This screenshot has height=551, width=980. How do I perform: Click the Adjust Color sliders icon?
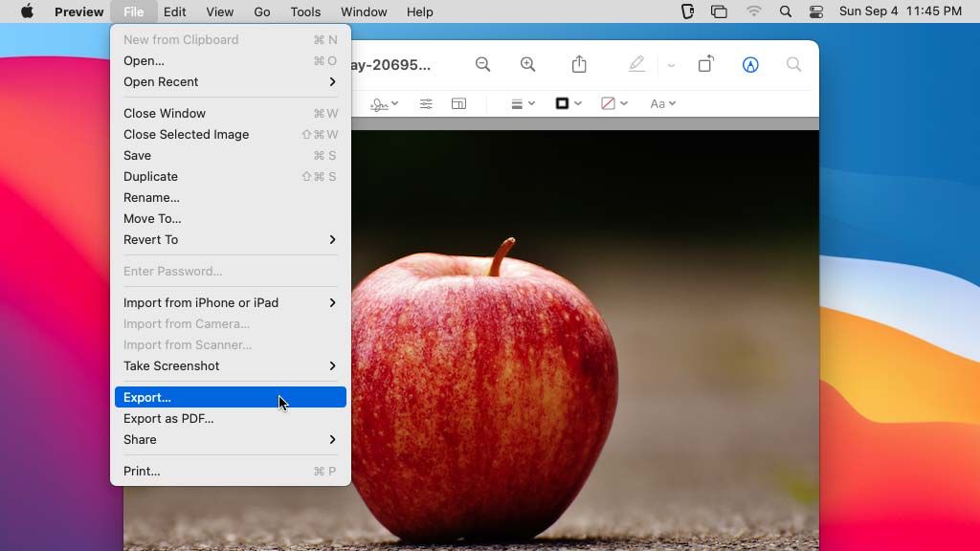(x=425, y=103)
